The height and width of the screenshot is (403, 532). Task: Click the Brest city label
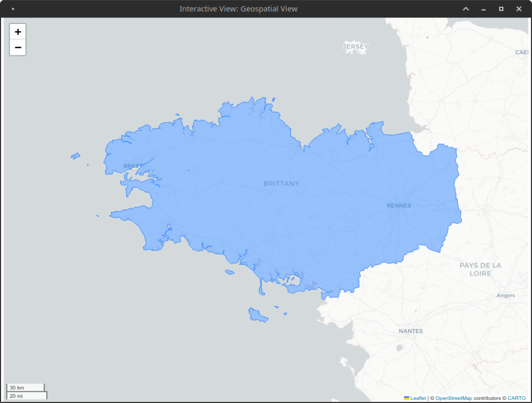pos(132,166)
